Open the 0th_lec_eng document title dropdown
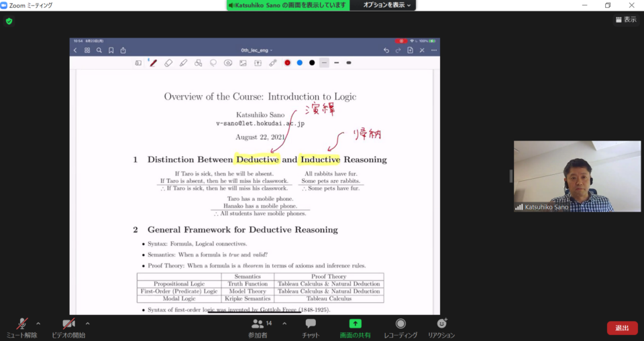This screenshot has width=644, height=341. pos(257,50)
